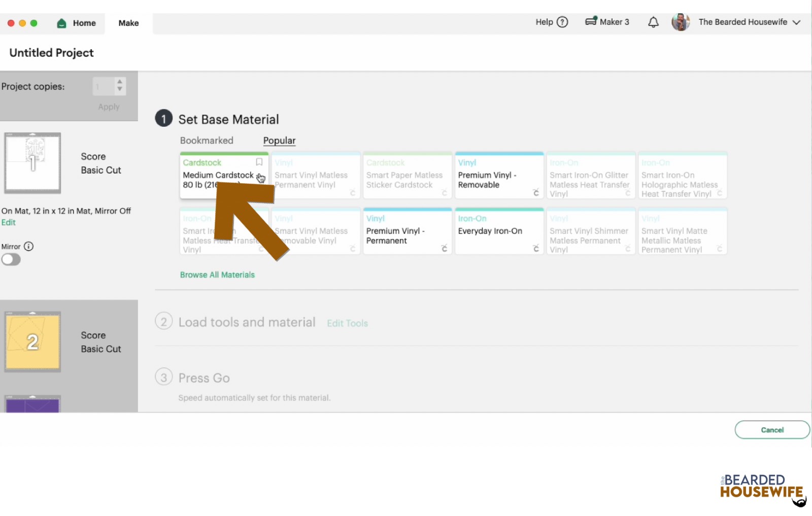Click the Set Base Material heading

228,119
